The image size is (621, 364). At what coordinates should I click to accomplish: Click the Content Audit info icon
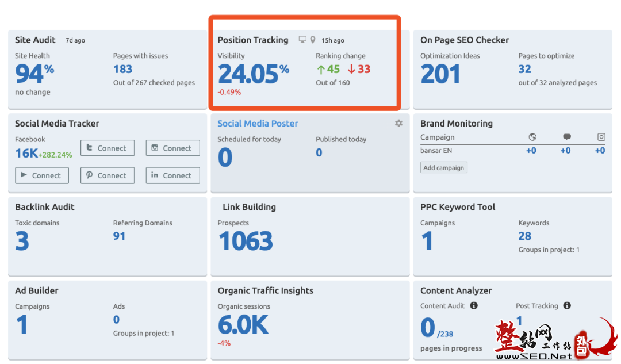tap(474, 305)
